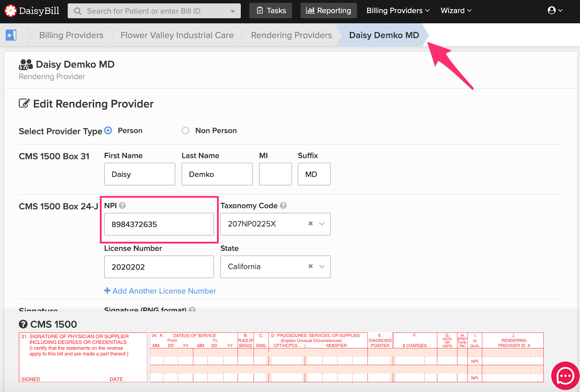Click the Edit Rendering Provider heading
The height and width of the screenshot is (392, 580).
point(93,104)
